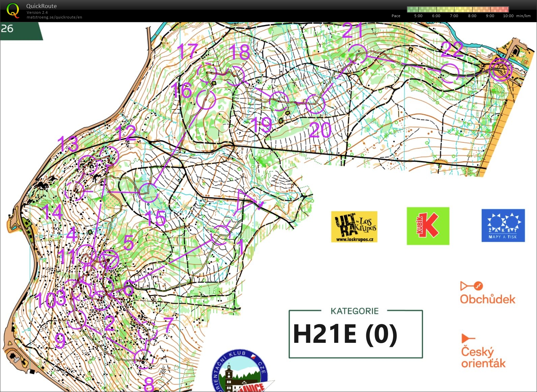Click control 22 circle on map
This screenshot has height=392, width=537.
450,73
